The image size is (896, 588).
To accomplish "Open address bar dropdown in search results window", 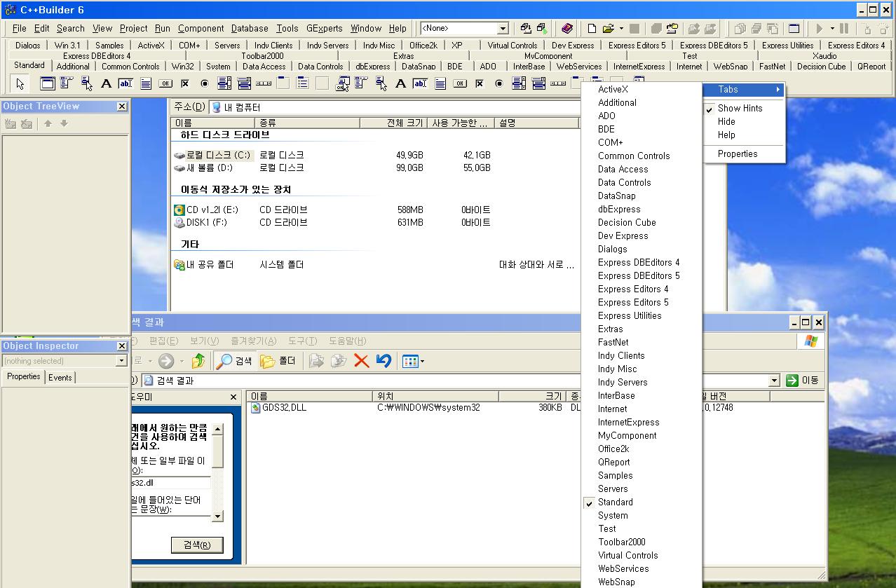I will point(775,381).
